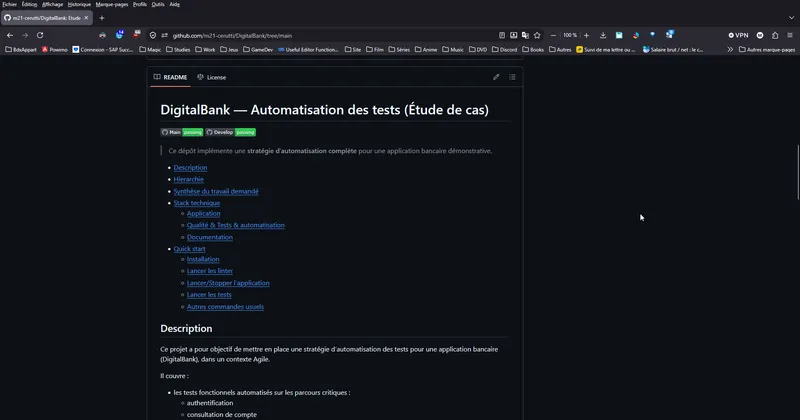Open the Affichage menu
Image resolution: width=800 pixels, height=420 pixels.
[53, 4]
